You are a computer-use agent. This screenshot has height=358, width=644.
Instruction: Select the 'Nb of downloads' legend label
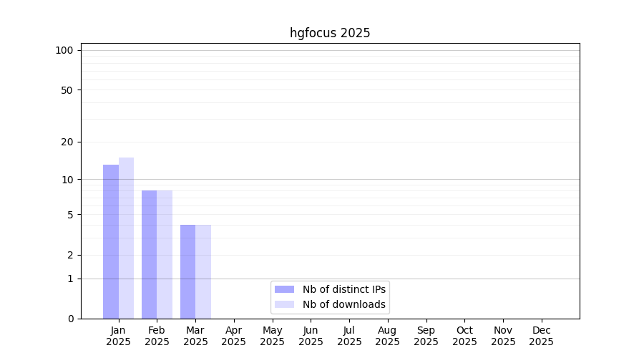point(343,304)
